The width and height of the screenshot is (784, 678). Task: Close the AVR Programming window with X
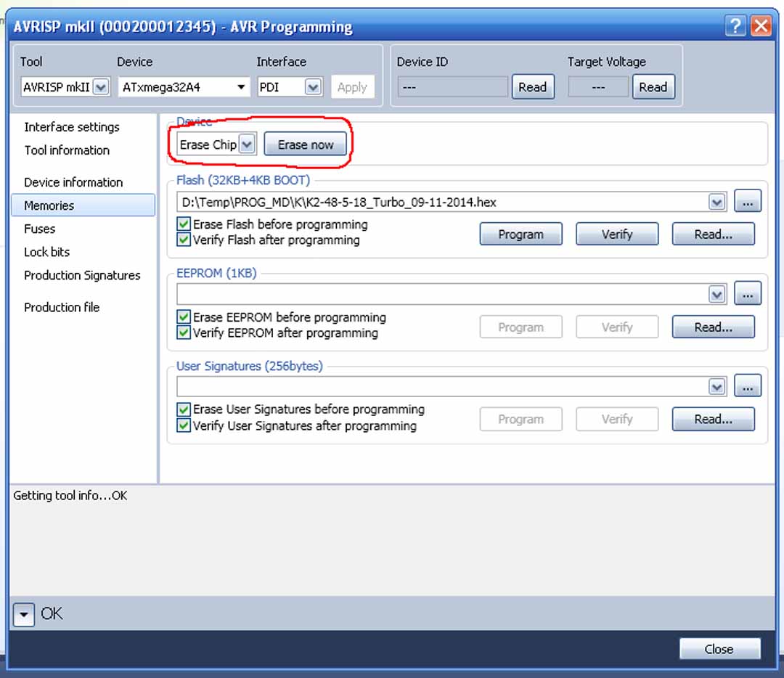[761, 25]
